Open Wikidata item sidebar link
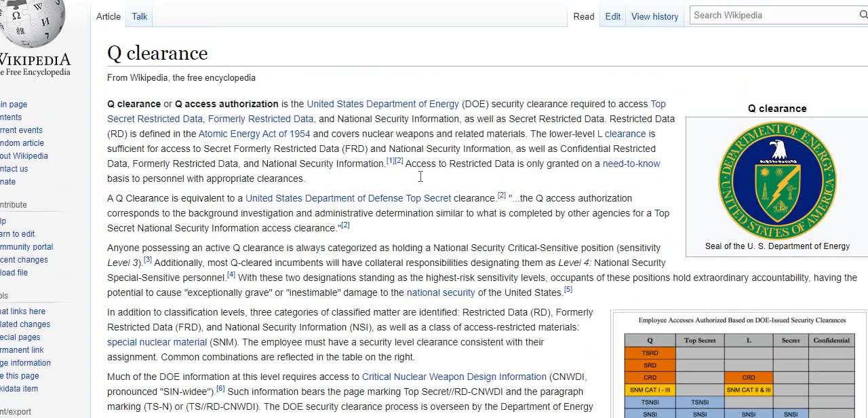 point(19,389)
